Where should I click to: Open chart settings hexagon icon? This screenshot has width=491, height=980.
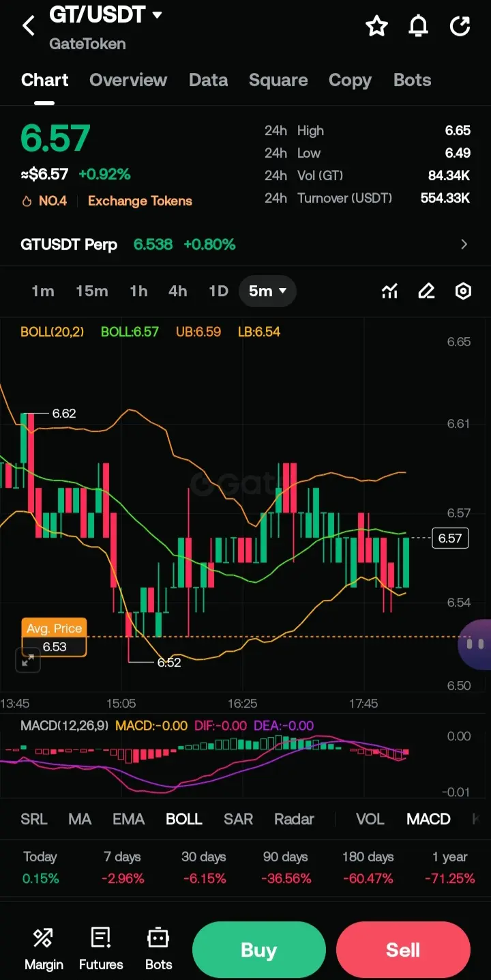pos(463,291)
